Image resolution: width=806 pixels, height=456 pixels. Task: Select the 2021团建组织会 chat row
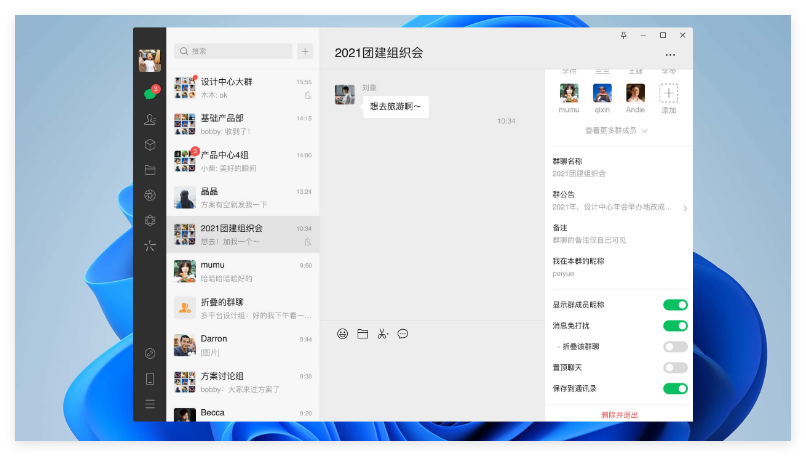tap(243, 234)
